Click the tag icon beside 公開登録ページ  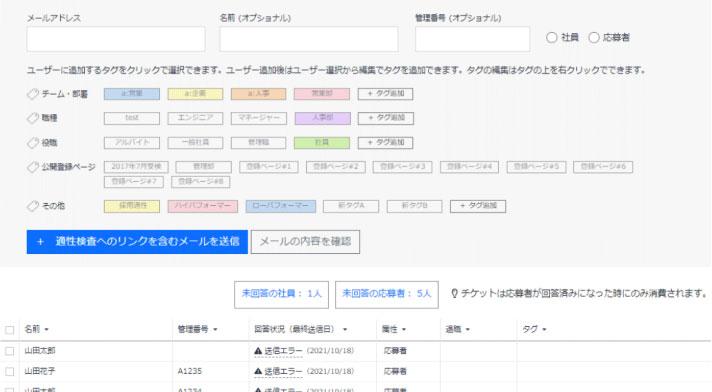[x=33, y=167]
